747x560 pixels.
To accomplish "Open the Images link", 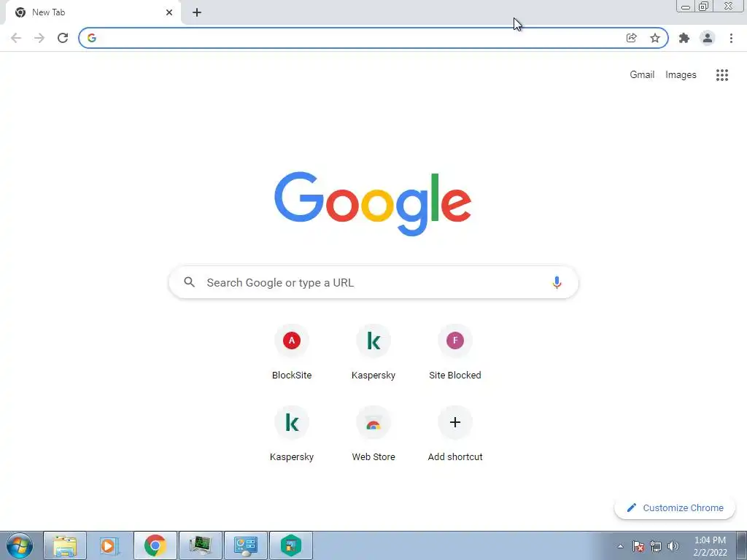I will coord(681,75).
